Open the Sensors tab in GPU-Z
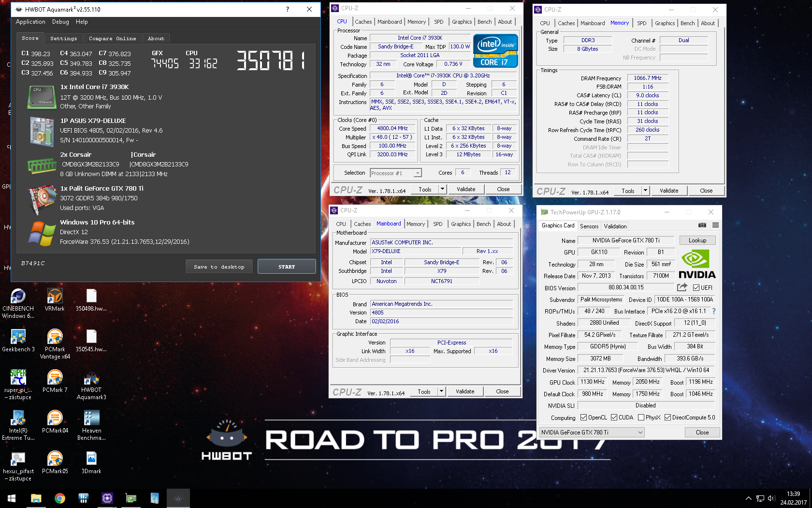The image size is (812, 508). tap(589, 226)
